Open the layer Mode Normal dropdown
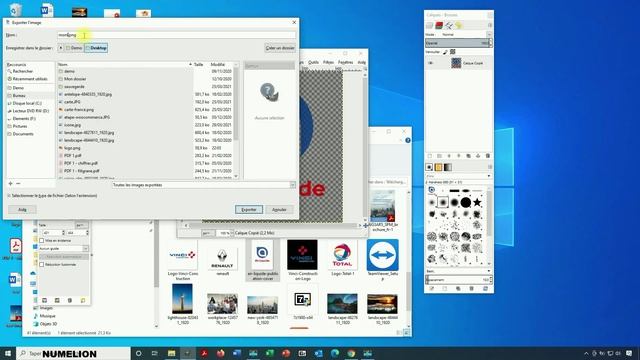The height and width of the screenshot is (360, 640). pyautogui.click(x=466, y=35)
